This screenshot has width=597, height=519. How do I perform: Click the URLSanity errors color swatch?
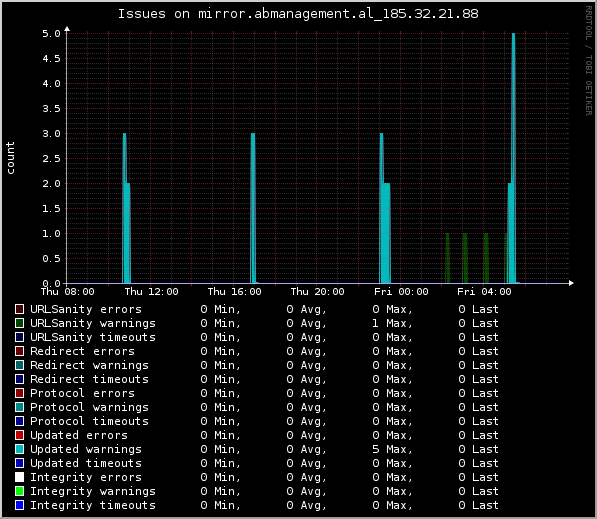pos(19,309)
